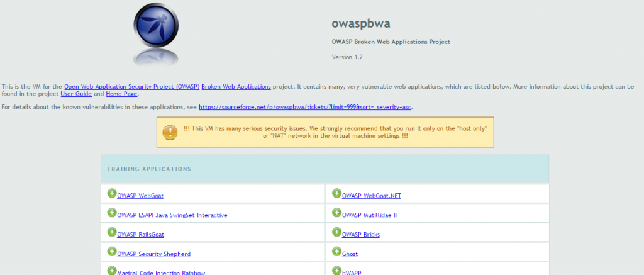Expand the plus icon beside OWASP WebGoat.NET
Image resolution: width=644 pixels, height=275 pixels.
pyautogui.click(x=337, y=193)
